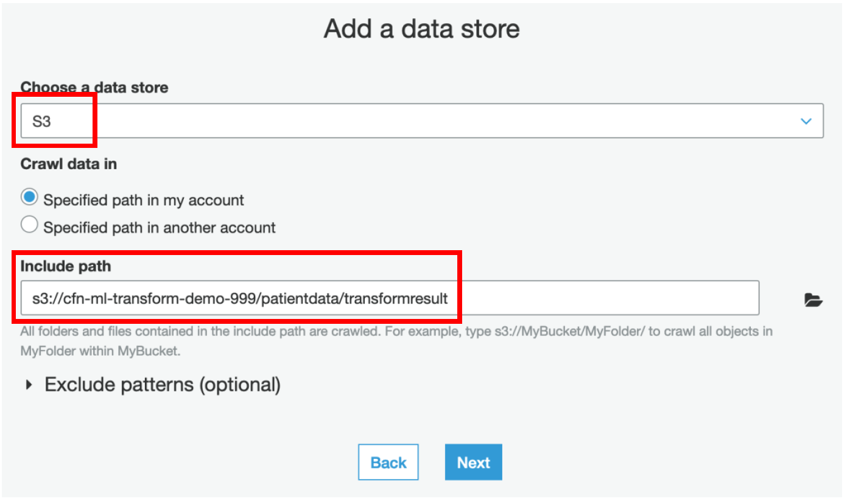Click the Crawl data in label
The image size is (850, 504).
pyautogui.click(x=69, y=164)
